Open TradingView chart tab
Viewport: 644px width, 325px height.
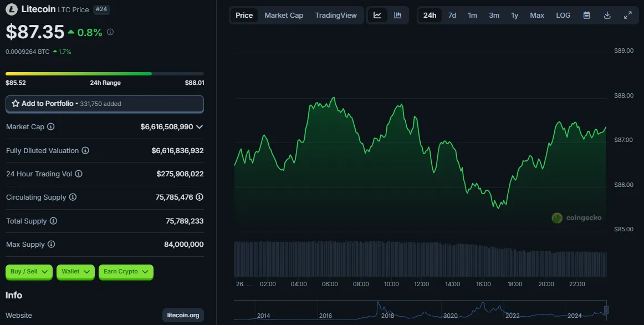tap(336, 15)
